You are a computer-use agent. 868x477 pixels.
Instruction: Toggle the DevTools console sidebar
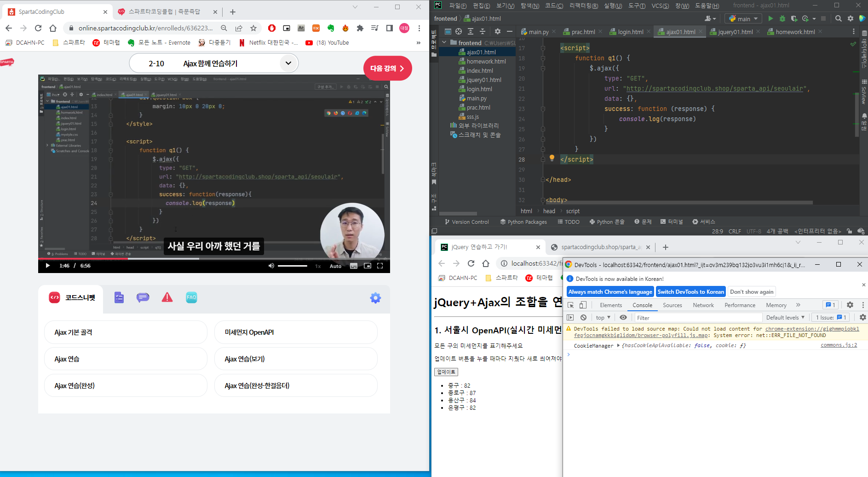click(570, 317)
